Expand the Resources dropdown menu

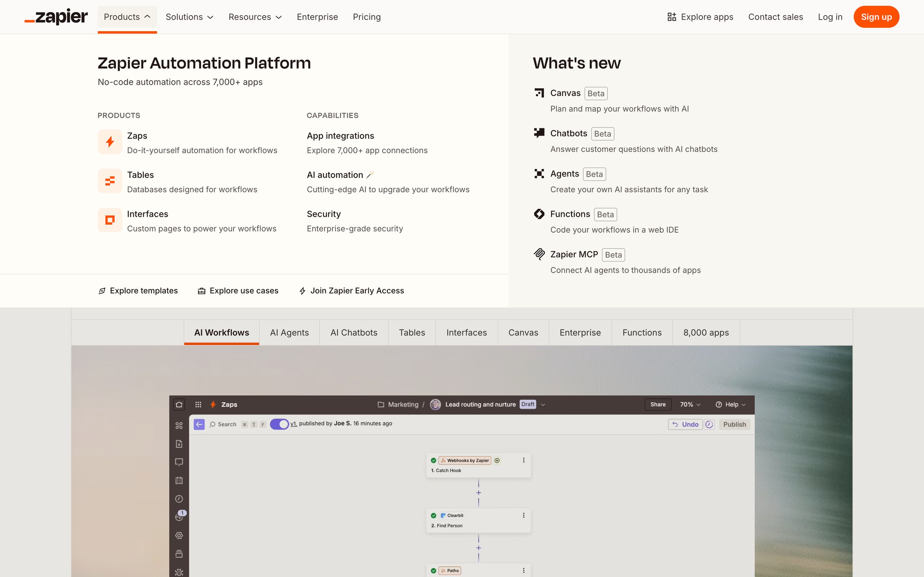click(x=255, y=17)
